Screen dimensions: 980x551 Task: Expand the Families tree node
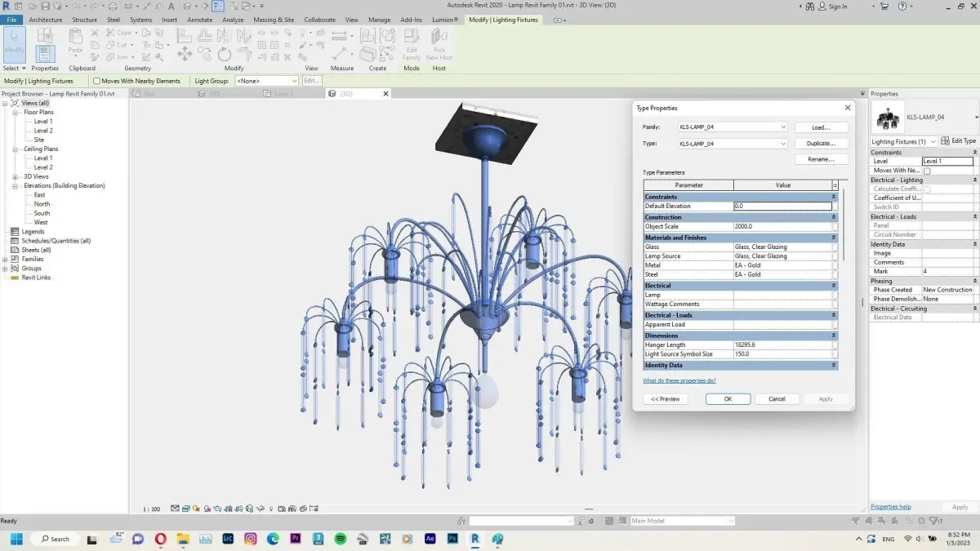[x=6, y=259]
